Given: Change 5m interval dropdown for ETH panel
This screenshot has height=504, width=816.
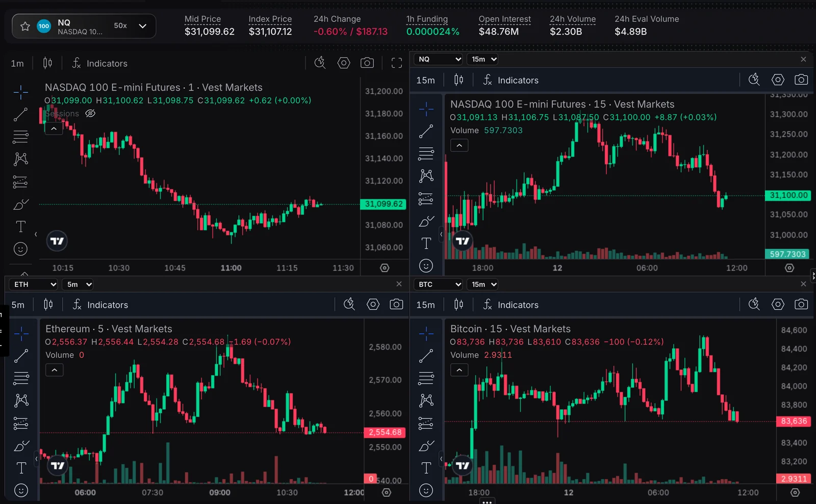Looking at the screenshot, I should (78, 284).
